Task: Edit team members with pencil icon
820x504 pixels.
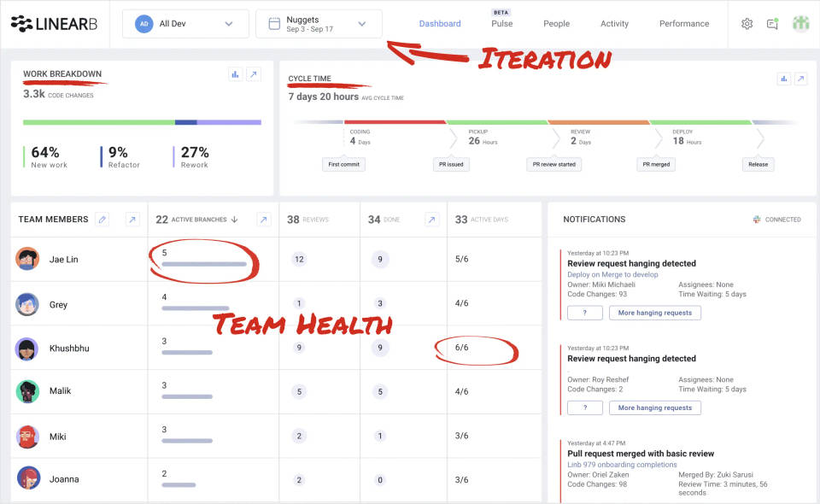Action: pos(102,220)
